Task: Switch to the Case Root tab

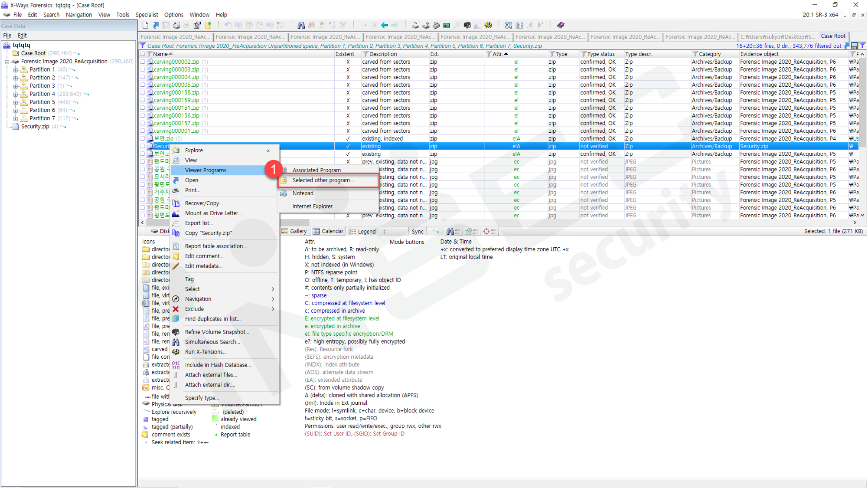Action: (833, 36)
